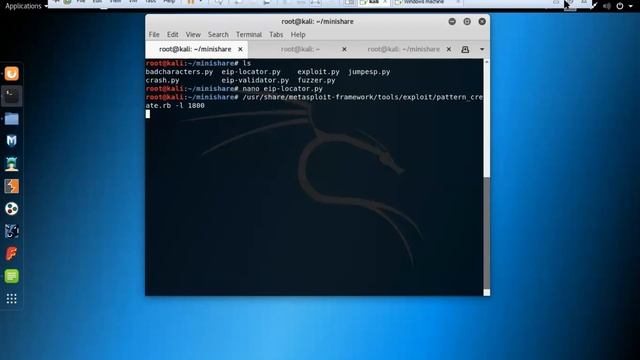Screen dimensions: 640x360
Task: Minimize the terminal window
Action: pyautogui.click(x=452, y=21)
